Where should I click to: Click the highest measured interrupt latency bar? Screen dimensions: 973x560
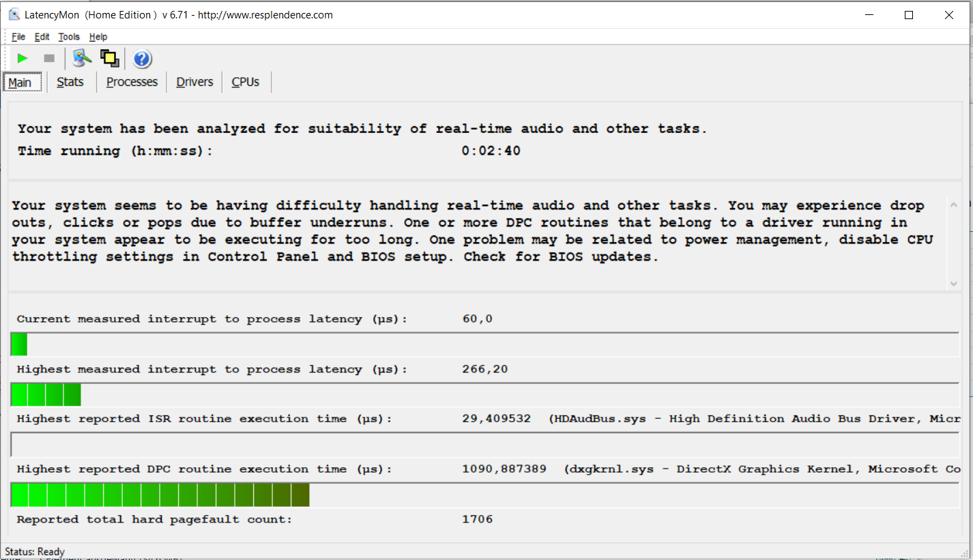(x=46, y=394)
